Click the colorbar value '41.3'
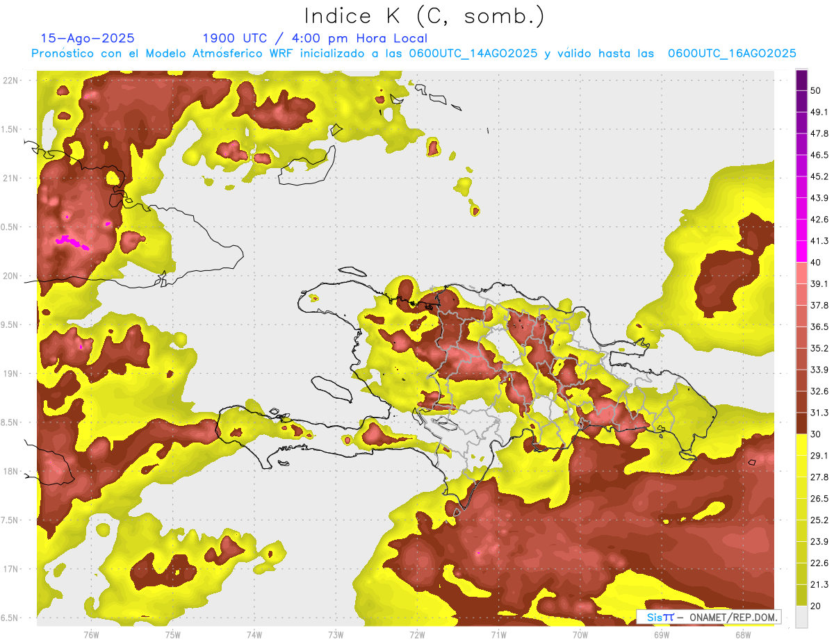This screenshot has width=834, height=644. click(x=819, y=241)
